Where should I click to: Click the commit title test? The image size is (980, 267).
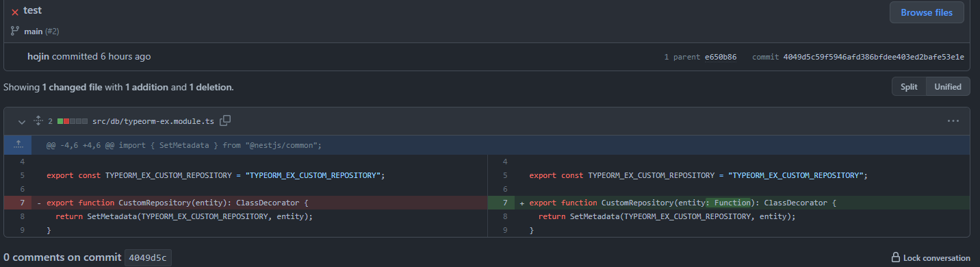coord(32,10)
